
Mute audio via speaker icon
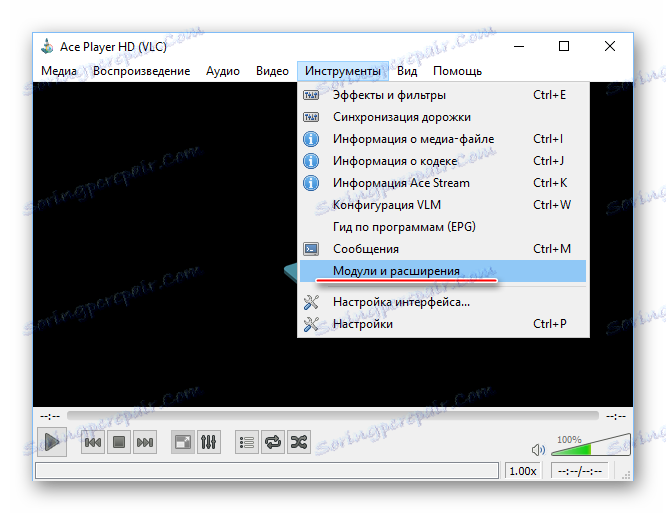pos(538,449)
